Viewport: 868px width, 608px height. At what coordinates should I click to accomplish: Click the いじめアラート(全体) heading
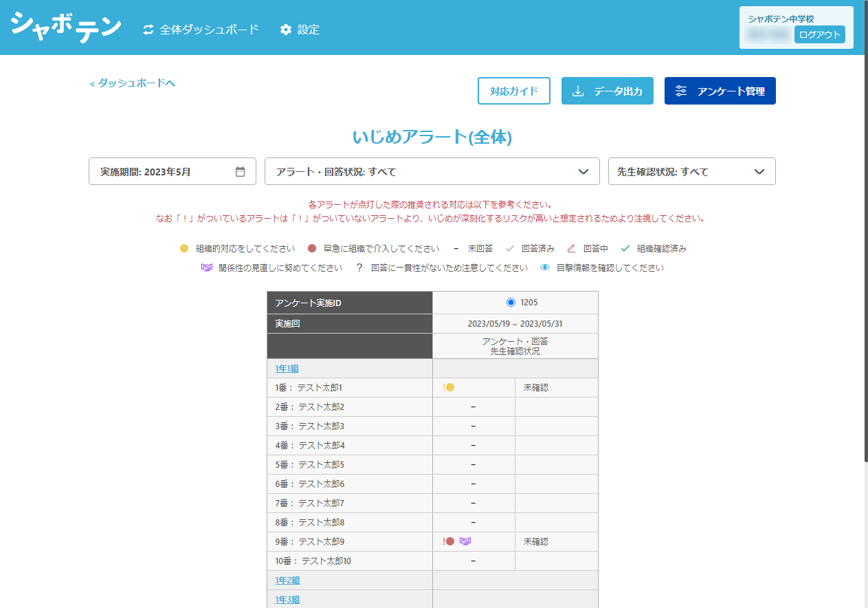[x=432, y=137]
